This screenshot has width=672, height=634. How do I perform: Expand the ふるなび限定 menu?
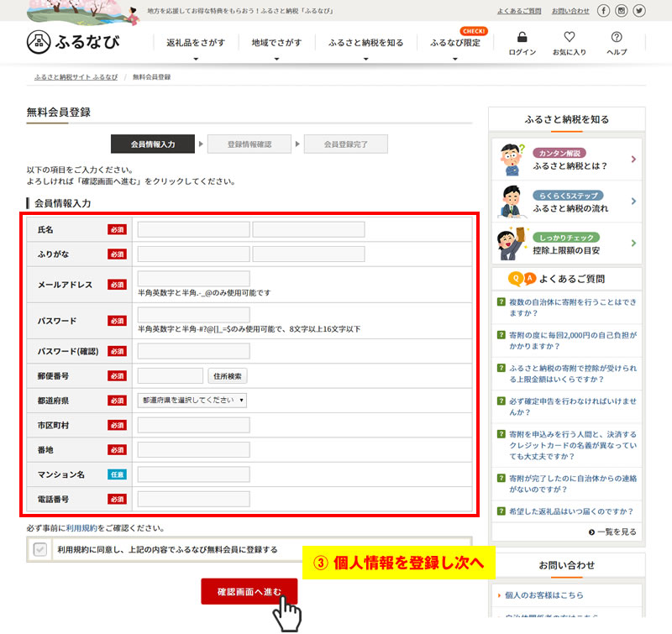pyautogui.click(x=455, y=43)
